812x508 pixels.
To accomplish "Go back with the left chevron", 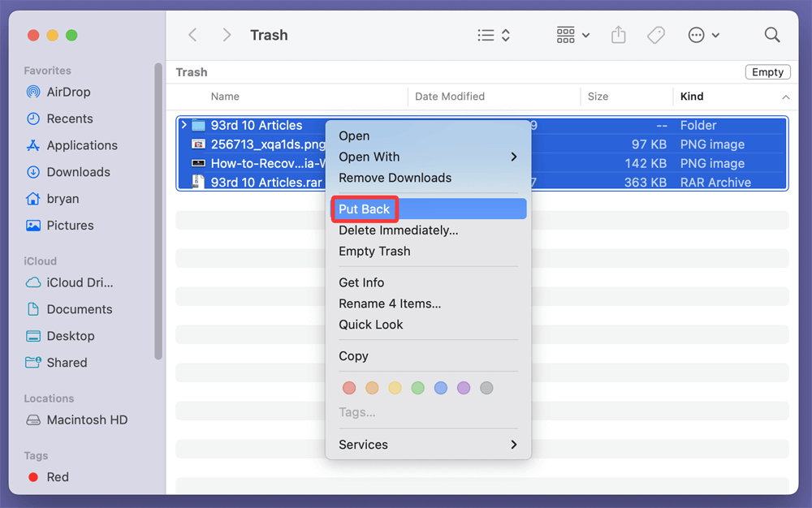I will point(192,35).
